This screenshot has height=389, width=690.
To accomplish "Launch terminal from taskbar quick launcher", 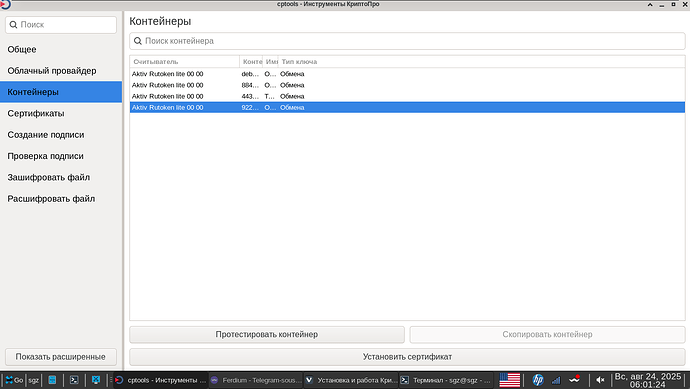I will tap(74, 380).
